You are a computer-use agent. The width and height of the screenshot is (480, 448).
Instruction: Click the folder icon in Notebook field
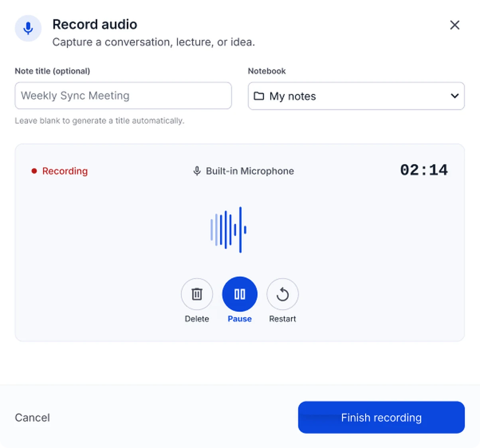259,96
